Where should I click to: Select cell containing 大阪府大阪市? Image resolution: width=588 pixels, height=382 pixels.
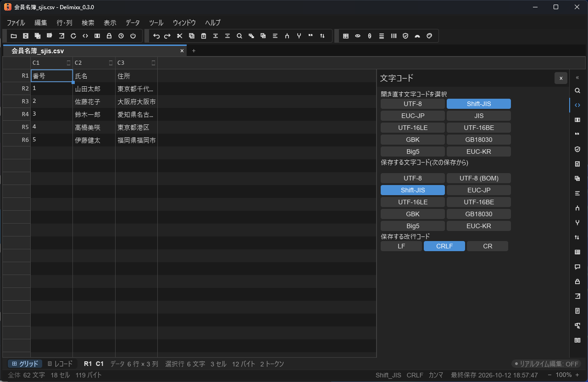pos(136,101)
